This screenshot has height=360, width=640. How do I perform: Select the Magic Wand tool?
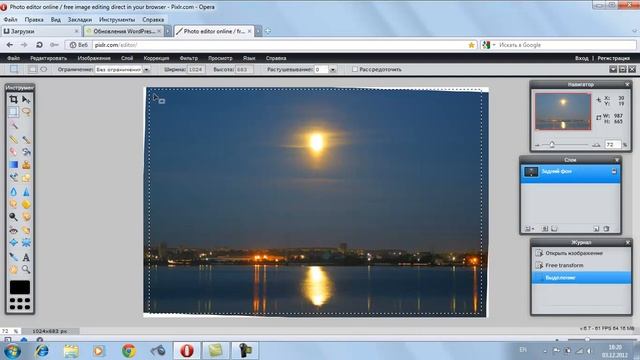tap(13, 125)
